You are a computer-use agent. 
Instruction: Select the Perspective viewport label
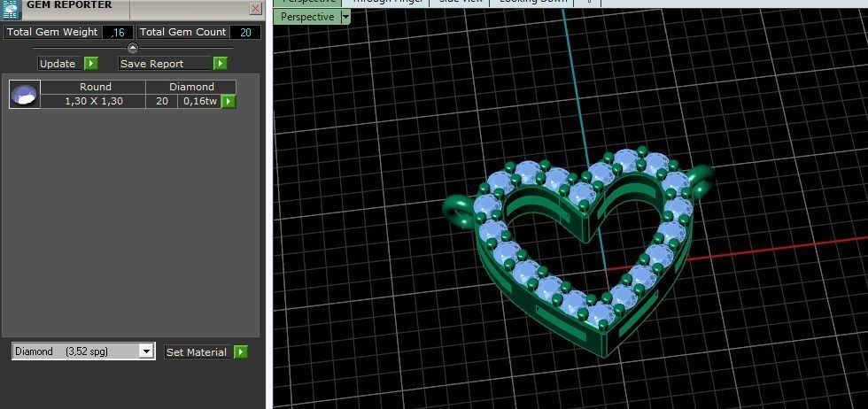coord(307,17)
